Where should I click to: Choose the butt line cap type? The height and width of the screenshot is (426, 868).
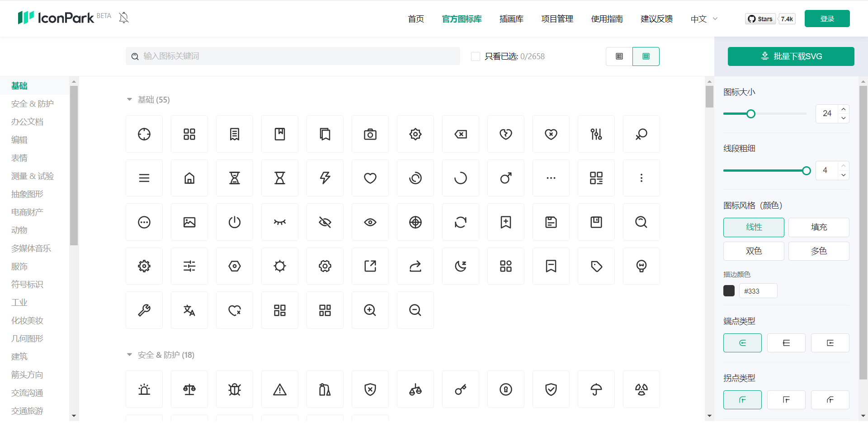coord(786,343)
